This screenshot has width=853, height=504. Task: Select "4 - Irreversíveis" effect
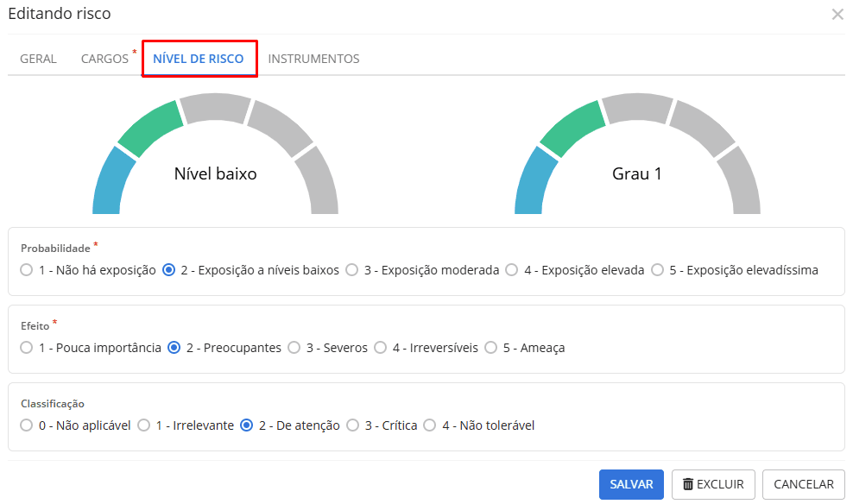(381, 348)
